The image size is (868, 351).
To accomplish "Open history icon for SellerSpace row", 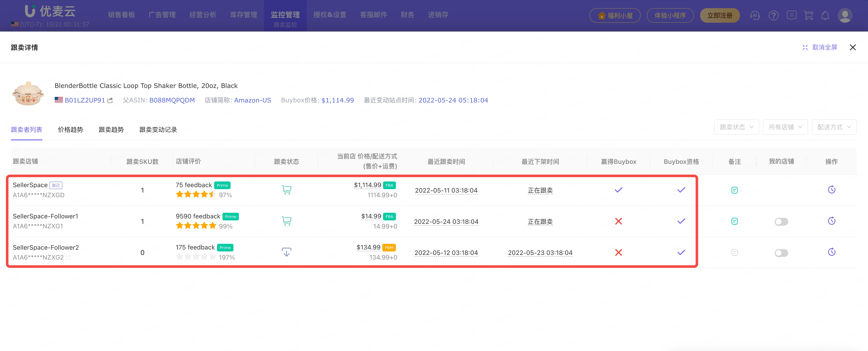I will [831, 190].
